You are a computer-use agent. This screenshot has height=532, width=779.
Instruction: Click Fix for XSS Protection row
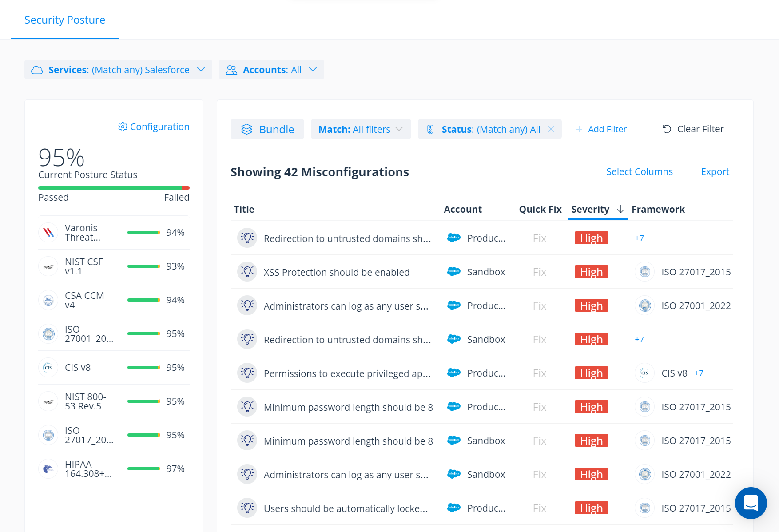click(540, 272)
